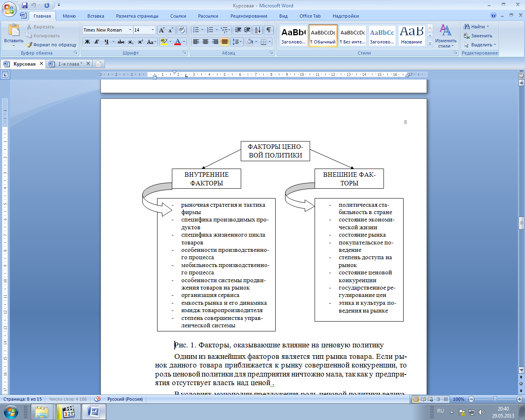Apply the 'Обычный' style

click(323, 36)
